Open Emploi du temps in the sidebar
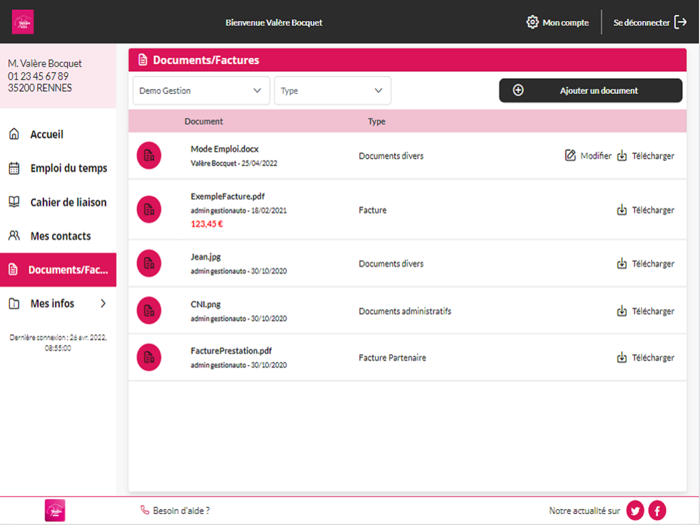This screenshot has height=525, width=700. tap(69, 168)
